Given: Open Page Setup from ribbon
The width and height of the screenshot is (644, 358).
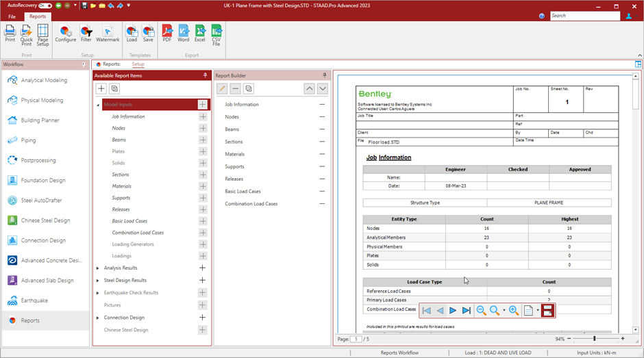Looking at the screenshot, I should [42, 35].
